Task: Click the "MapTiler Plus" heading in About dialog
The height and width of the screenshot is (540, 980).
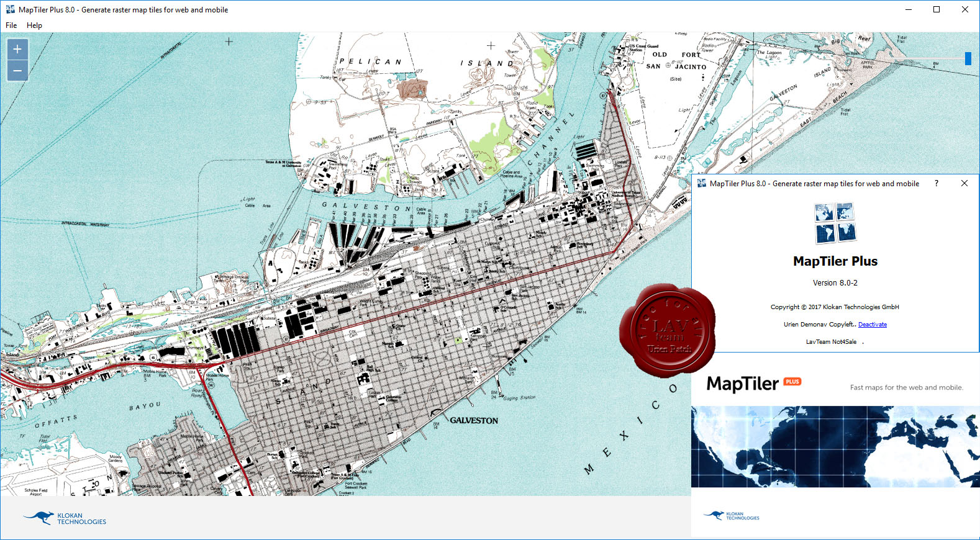Action: pyautogui.click(x=835, y=261)
